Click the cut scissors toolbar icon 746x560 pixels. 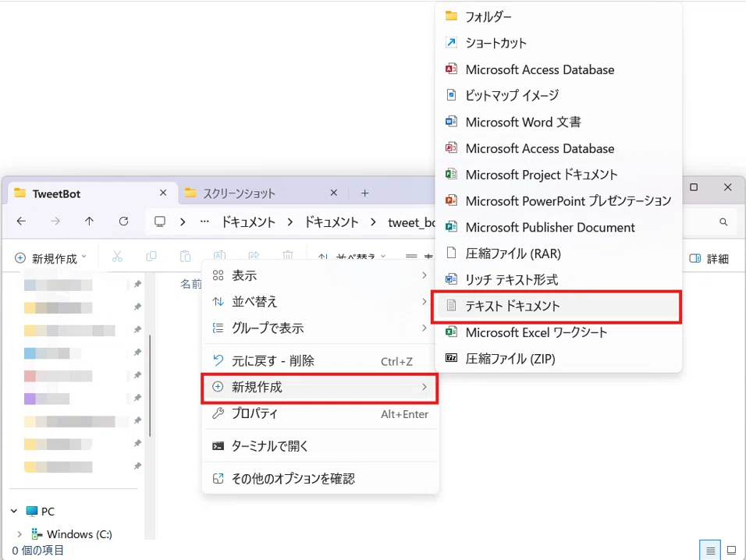pyautogui.click(x=117, y=257)
